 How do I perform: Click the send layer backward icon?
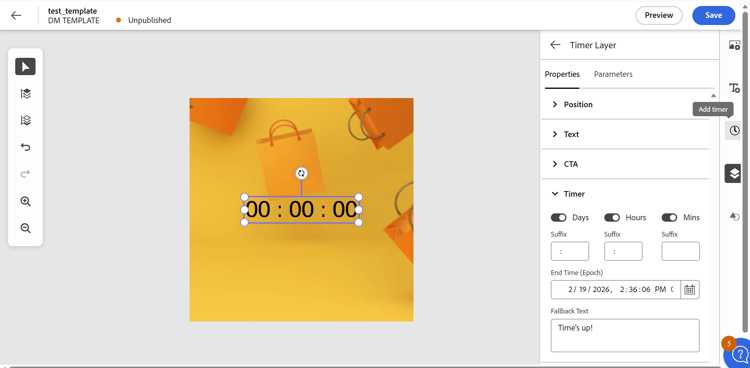tap(25, 120)
